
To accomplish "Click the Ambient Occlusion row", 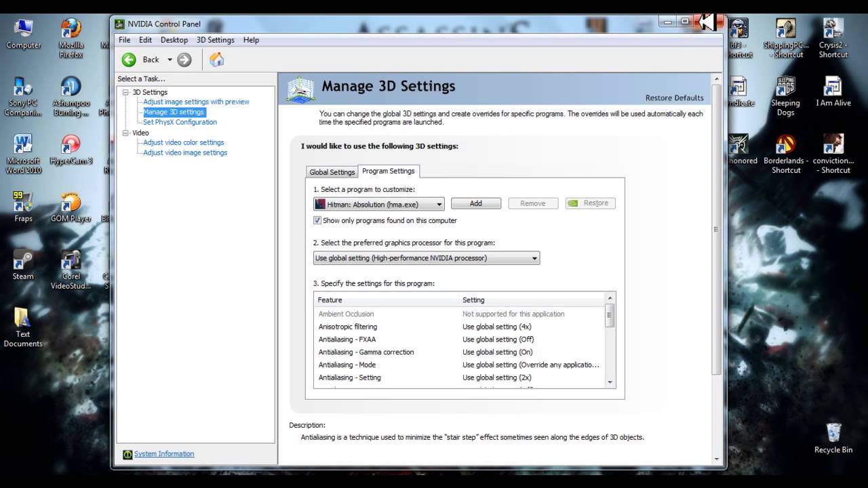I will 459,314.
